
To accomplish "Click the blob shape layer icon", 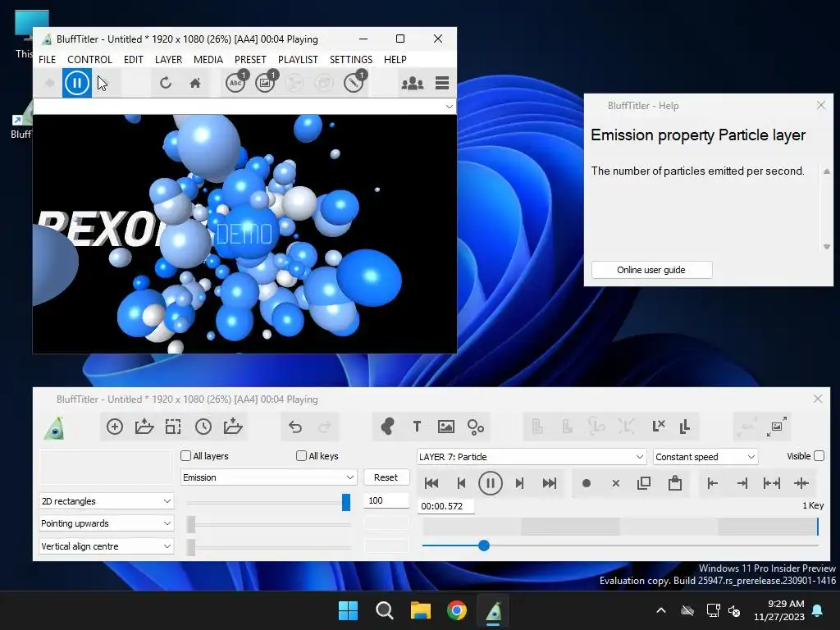I will tap(387, 427).
